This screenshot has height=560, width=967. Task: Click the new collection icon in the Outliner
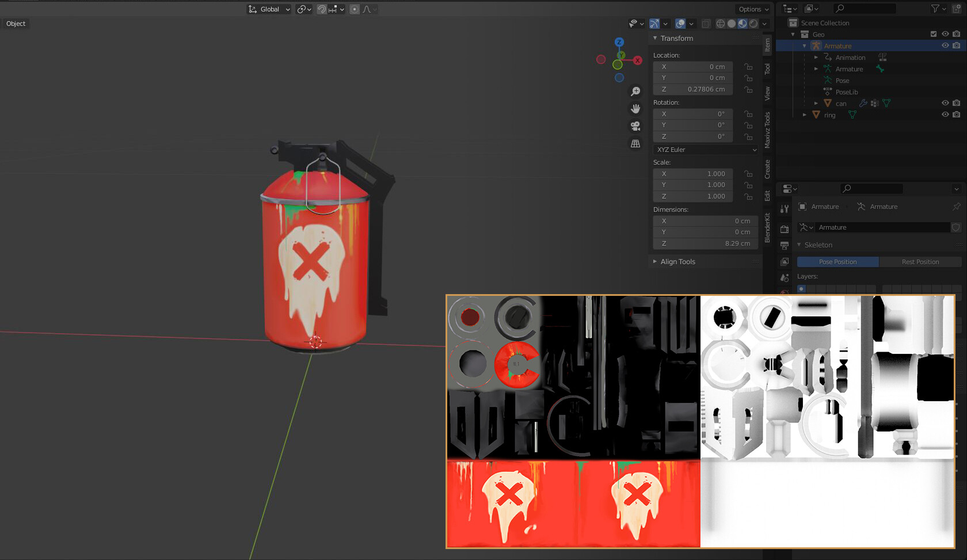[957, 9]
